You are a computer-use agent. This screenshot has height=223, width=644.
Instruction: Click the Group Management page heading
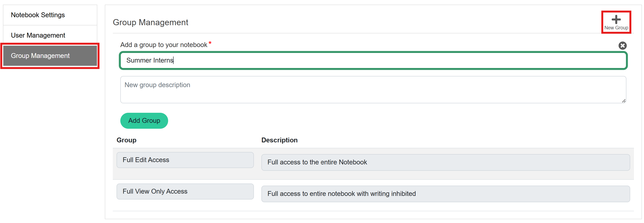[150, 22]
